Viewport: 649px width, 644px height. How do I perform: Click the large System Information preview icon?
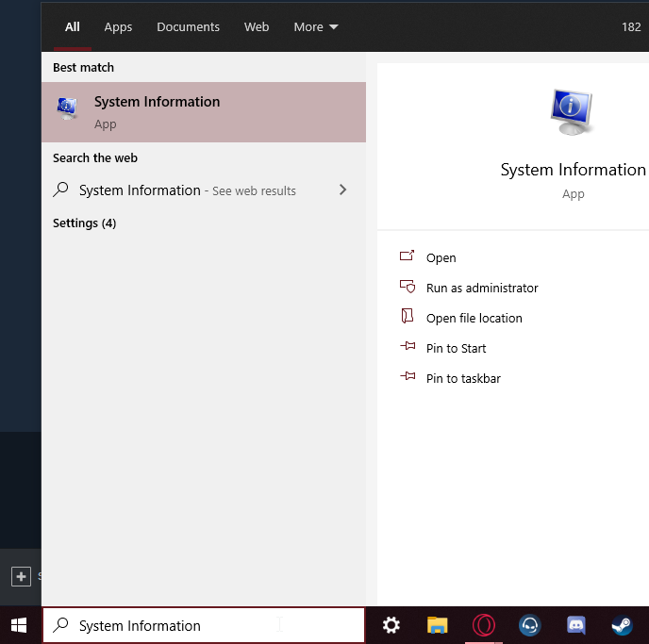click(572, 112)
